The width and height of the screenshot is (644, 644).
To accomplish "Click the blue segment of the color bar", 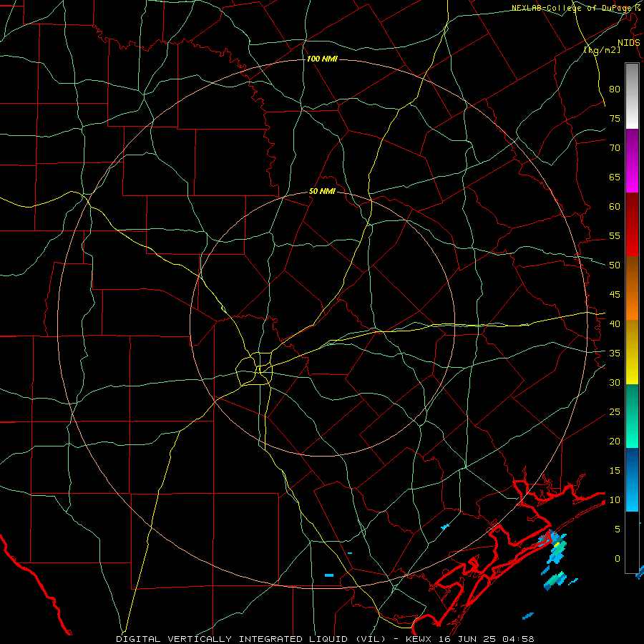I will click(x=632, y=479).
